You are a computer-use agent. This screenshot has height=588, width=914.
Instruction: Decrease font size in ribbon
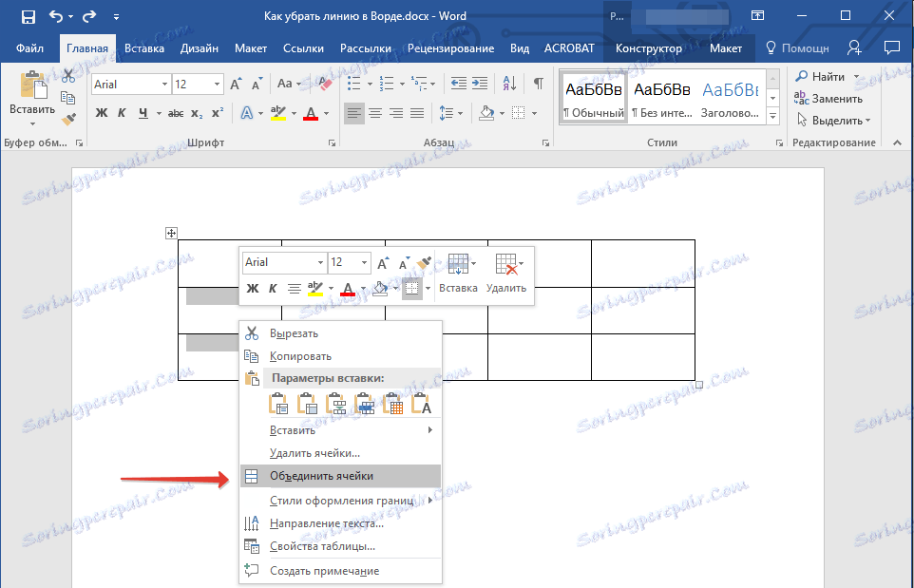point(257,85)
